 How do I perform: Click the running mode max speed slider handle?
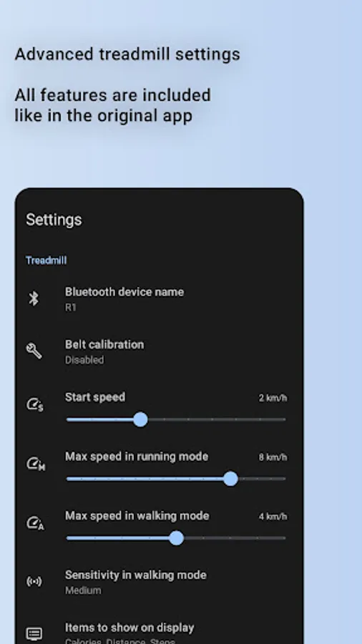click(x=230, y=479)
